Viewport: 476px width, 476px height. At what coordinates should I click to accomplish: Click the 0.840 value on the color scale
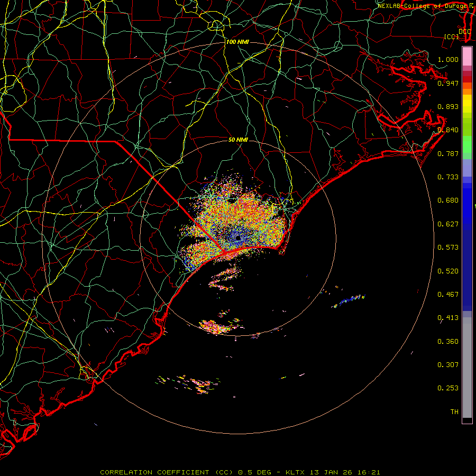[x=448, y=130]
